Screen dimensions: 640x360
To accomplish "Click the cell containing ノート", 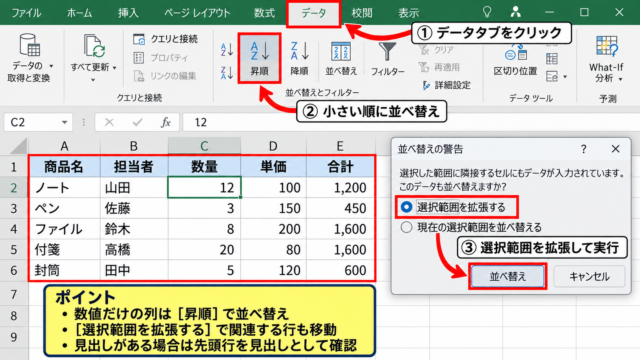I will click(64, 187).
